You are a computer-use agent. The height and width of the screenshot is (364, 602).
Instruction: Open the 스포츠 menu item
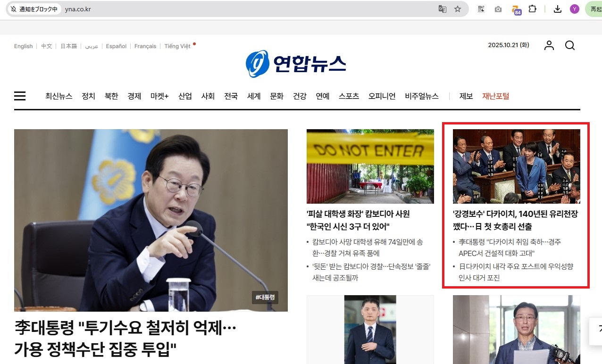349,96
